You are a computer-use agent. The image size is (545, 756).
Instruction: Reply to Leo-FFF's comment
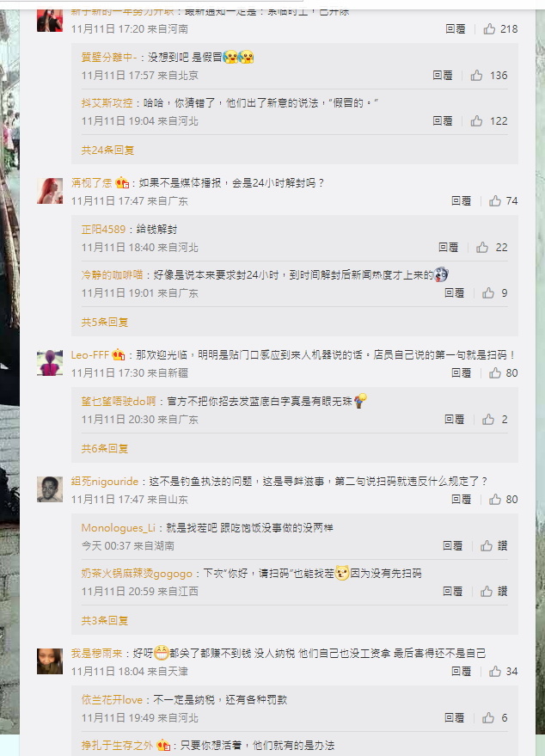(x=461, y=372)
